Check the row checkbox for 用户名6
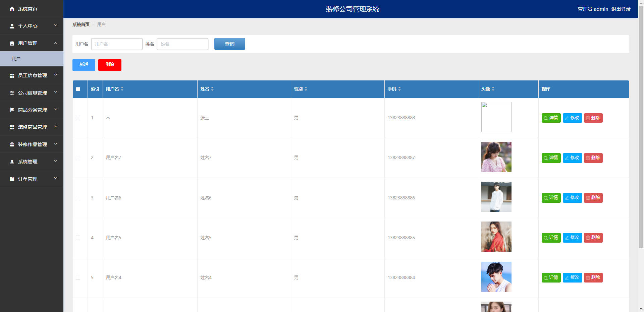This screenshot has height=312, width=644. (x=78, y=198)
